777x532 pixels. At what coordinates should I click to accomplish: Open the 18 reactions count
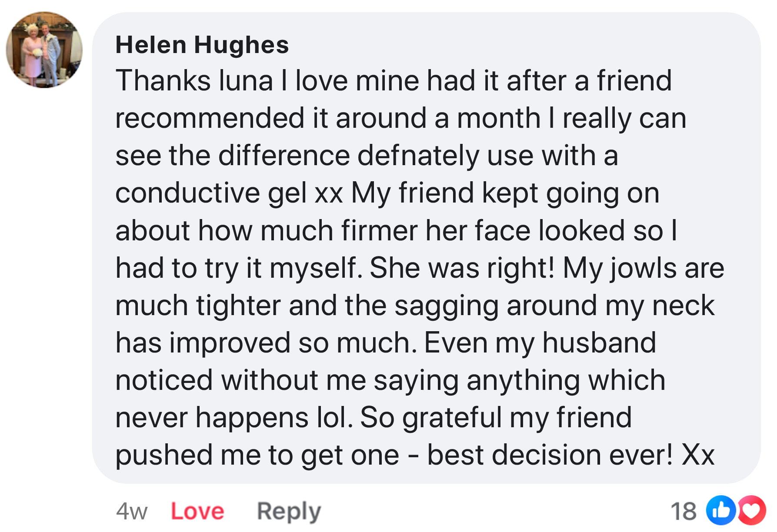[683, 511]
